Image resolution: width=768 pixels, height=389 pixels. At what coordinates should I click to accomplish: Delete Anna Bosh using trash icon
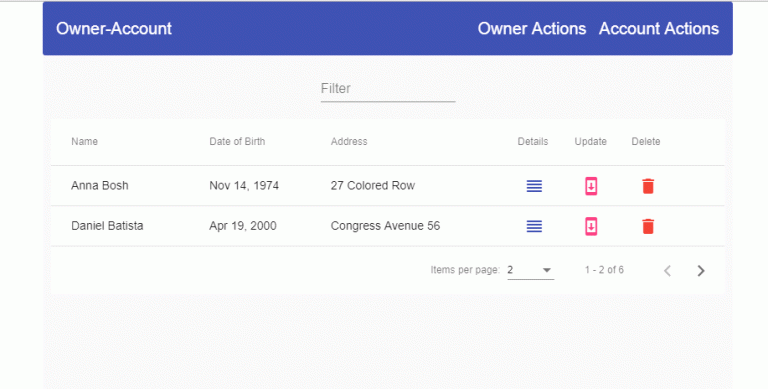648,186
